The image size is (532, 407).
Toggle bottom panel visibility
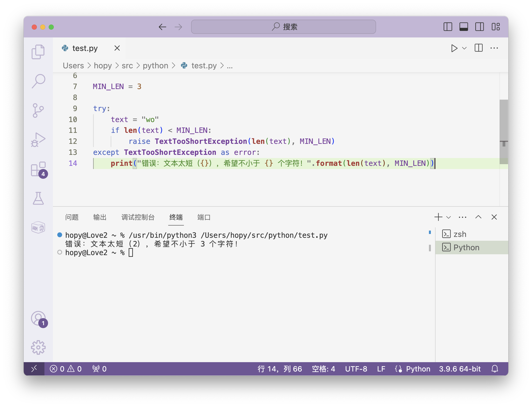[x=463, y=27]
